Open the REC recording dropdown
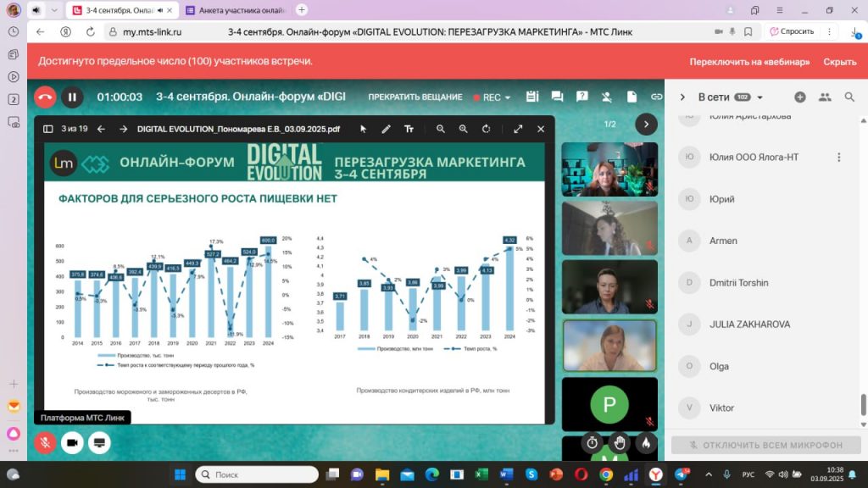The width and height of the screenshot is (868, 488). (x=492, y=97)
